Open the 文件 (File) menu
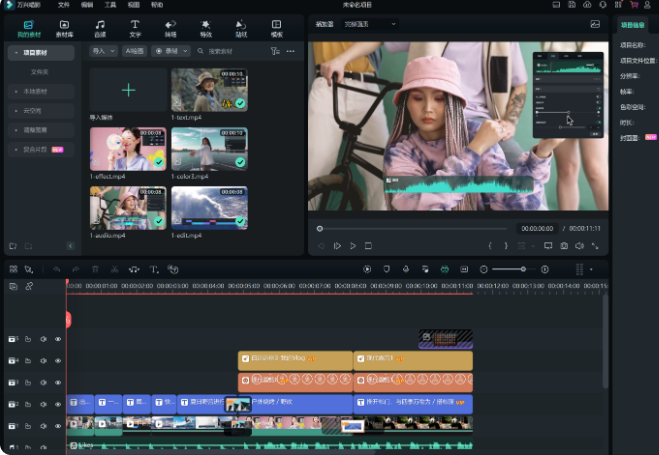659x455 pixels. click(63, 5)
